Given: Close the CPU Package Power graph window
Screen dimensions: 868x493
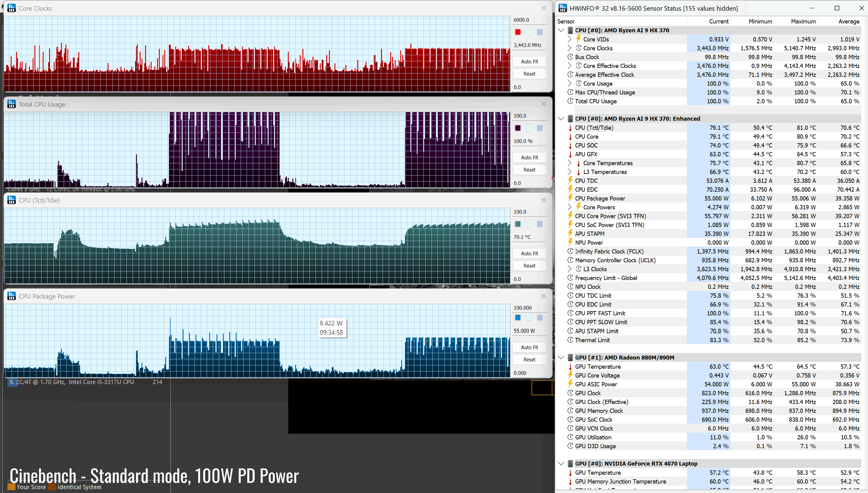Looking at the screenshot, I should click(544, 296).
